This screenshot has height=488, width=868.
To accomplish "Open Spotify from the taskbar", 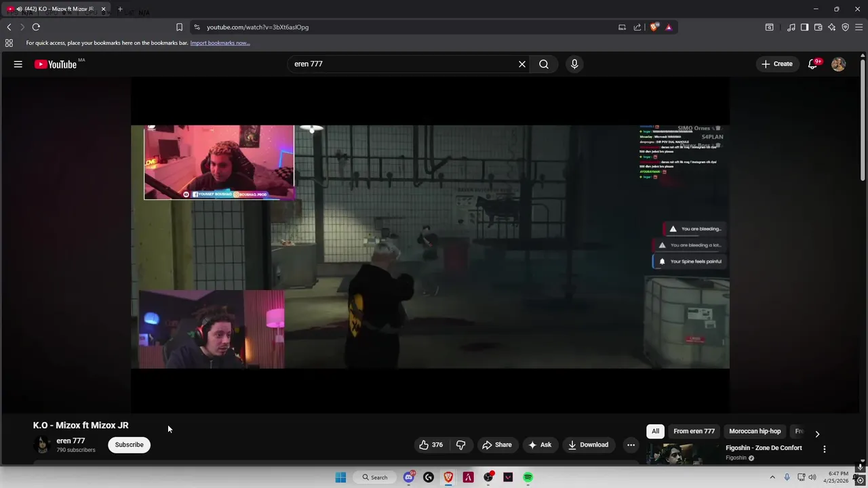I will (528, 477).
